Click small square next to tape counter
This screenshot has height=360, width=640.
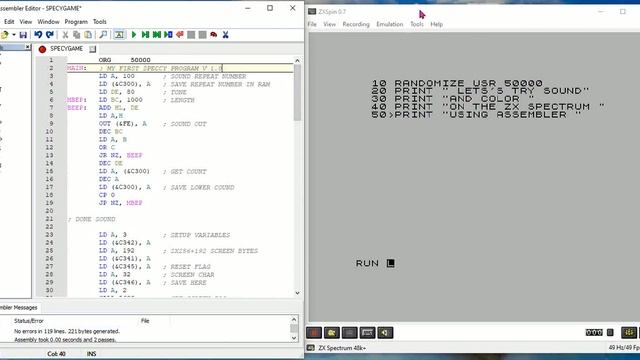610,333
